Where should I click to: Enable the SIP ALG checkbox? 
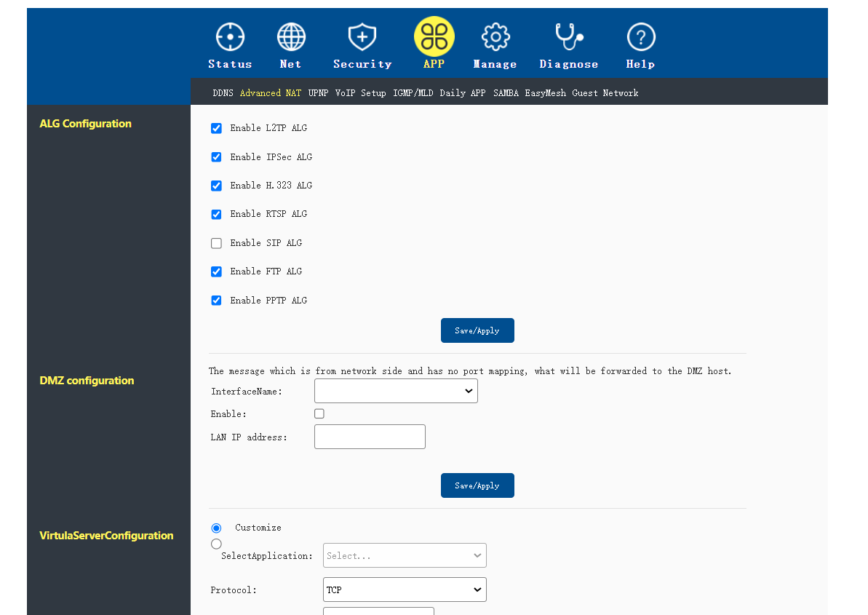coord(216,243)
